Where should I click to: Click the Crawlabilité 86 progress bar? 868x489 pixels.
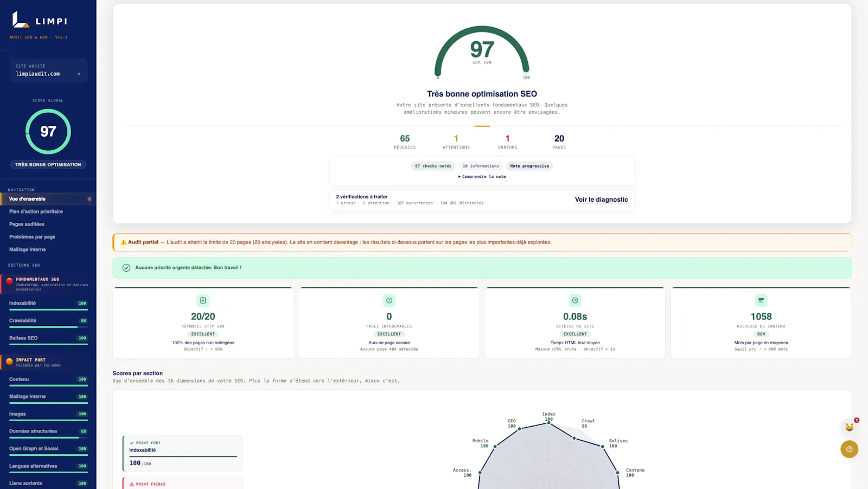click(x=48, y=327)
